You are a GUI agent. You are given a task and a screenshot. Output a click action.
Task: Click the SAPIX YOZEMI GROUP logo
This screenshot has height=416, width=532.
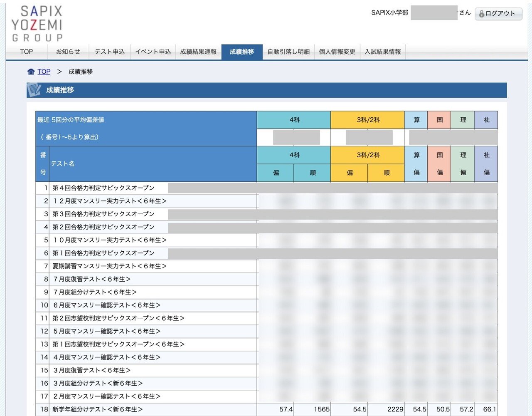click(x=37, y=24)
